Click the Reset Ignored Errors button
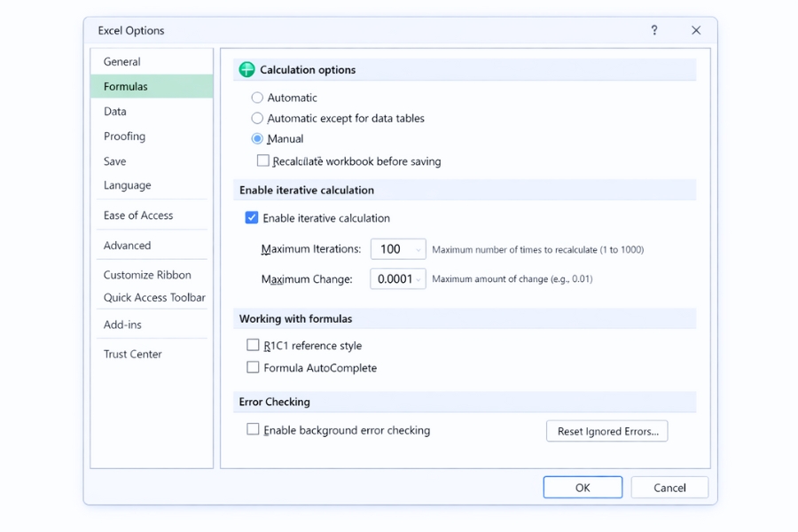This screenshot has height=532, width=798. (x=607, y=432)
